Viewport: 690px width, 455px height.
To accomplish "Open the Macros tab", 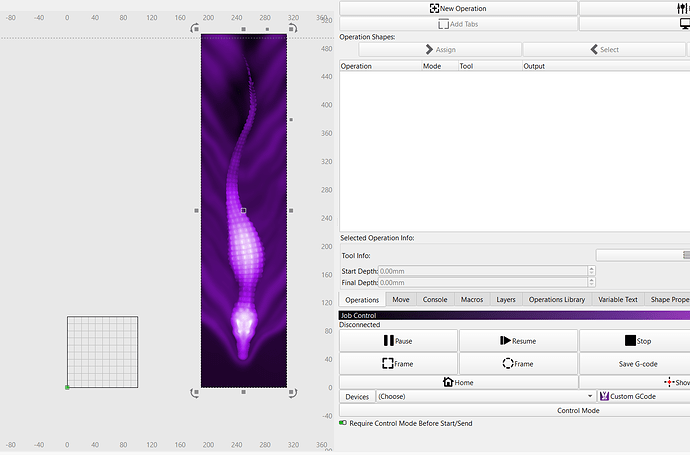I will click(x=472, y=300).
